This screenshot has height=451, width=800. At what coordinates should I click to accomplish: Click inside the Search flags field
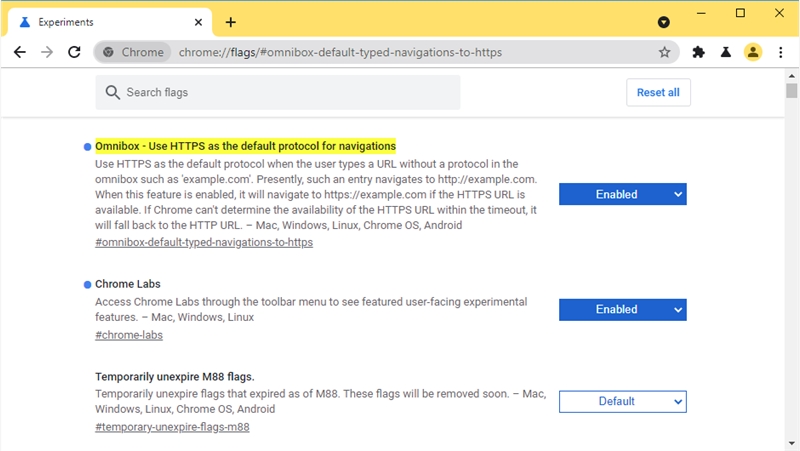(x=280, y=92)
